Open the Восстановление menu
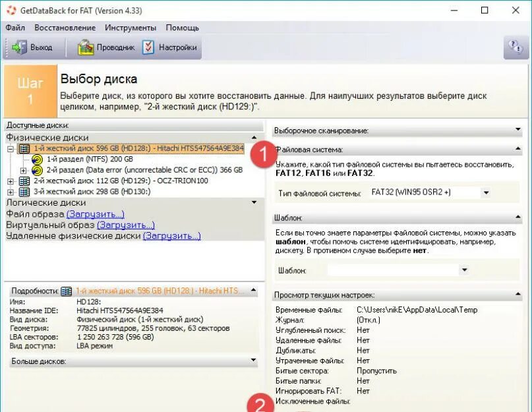This screenshot has width=532, height=412. (x=65, y=28)
